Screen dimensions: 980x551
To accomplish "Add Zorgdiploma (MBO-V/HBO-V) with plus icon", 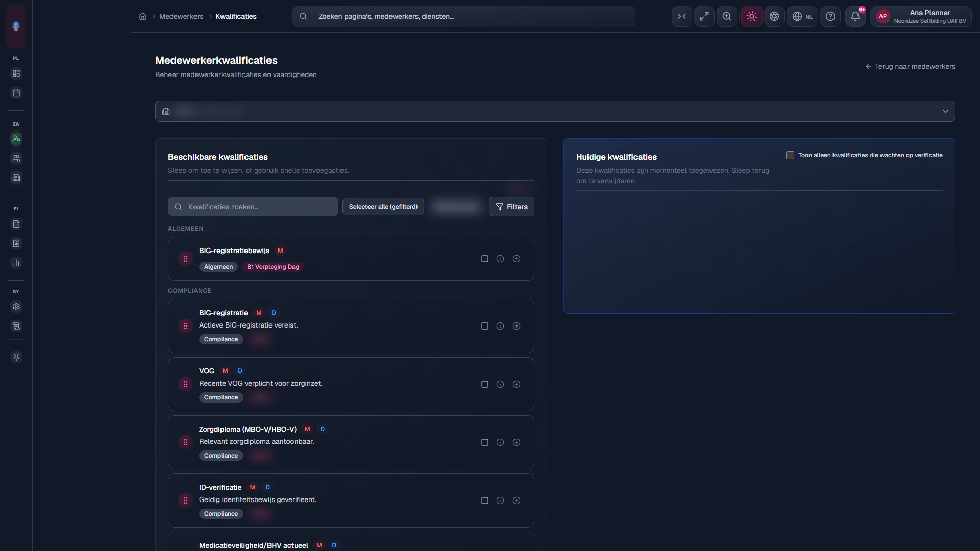I will [x=517, y=442].
